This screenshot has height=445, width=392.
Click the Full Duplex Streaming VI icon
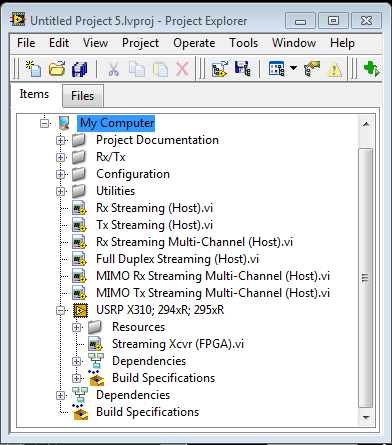coord(80,259)
